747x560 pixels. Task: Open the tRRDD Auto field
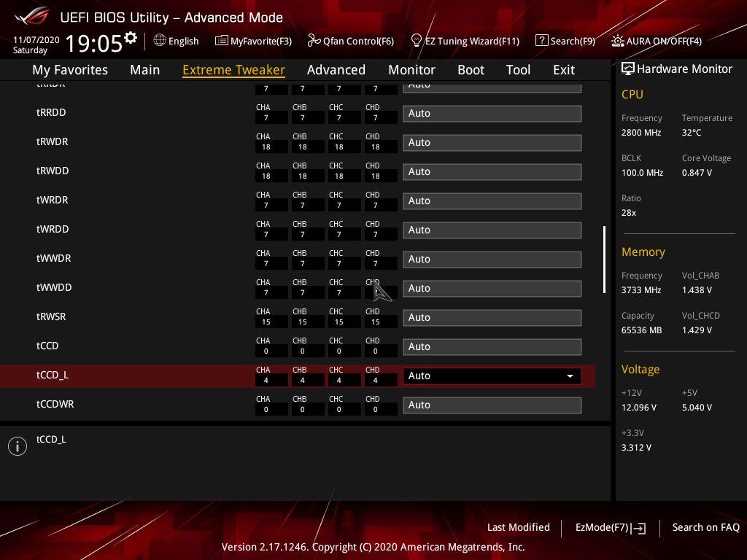pyautogui.click(x=492, y=113)
